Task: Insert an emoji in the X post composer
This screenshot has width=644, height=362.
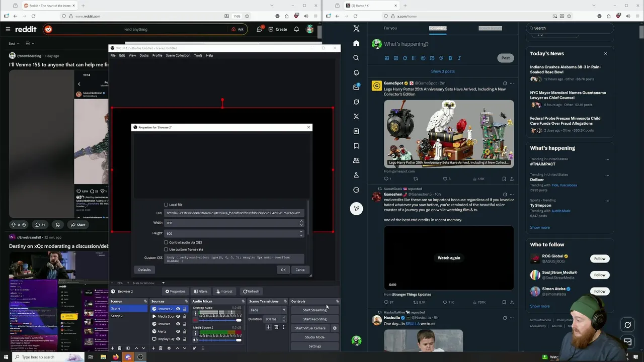Action: [x=423, y=58]
